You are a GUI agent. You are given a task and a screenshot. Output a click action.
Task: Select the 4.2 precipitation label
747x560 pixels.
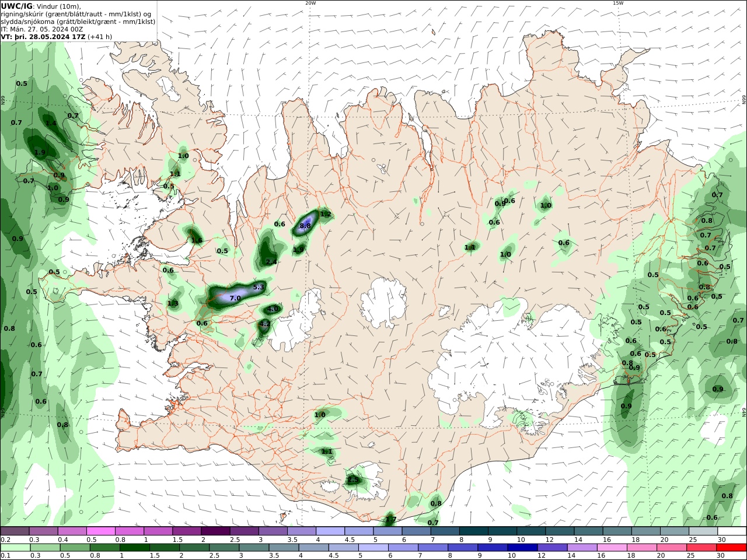264,324
